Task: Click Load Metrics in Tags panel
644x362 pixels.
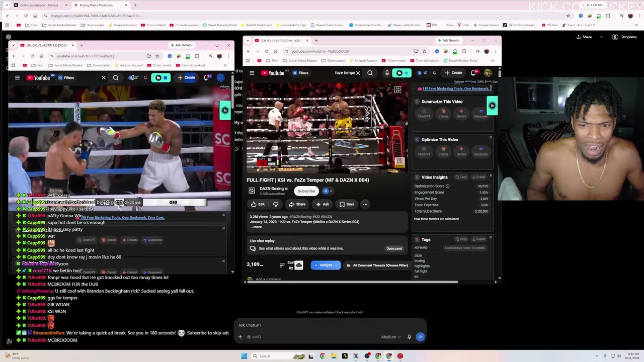Action: pos(464,248)
